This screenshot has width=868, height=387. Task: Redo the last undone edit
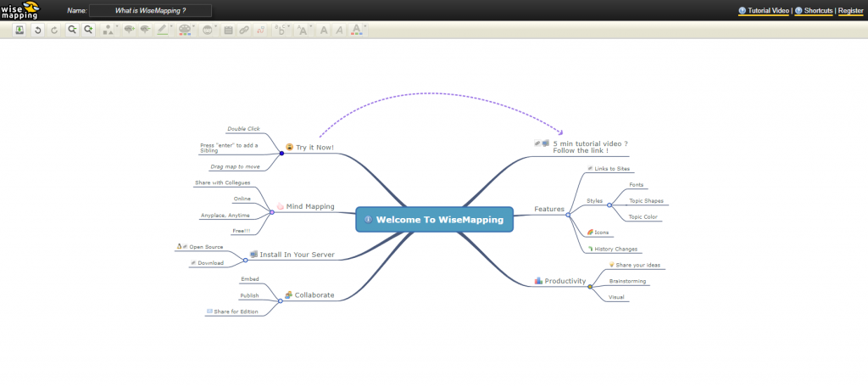pyautogui.click(x=54, y=30)
